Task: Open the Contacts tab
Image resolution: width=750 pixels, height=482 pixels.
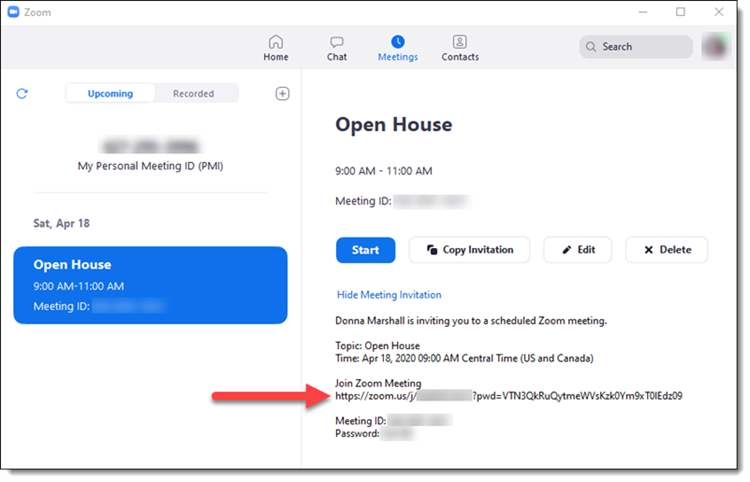Action: pyautogui.click(x=460, y=48)
